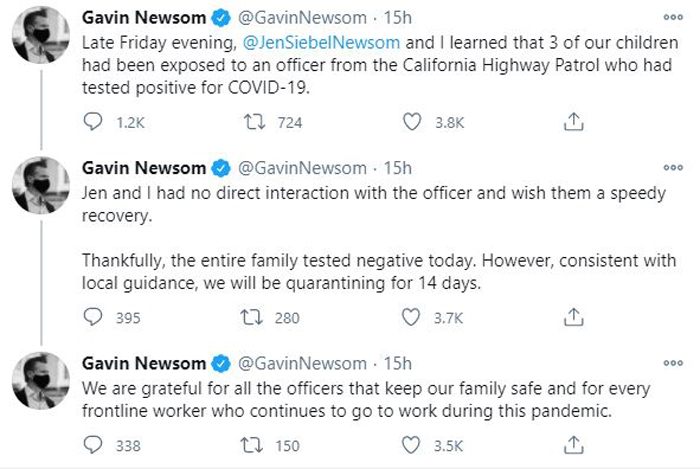Reply to the COVID-19 exposure tweet

coord(93,121)
